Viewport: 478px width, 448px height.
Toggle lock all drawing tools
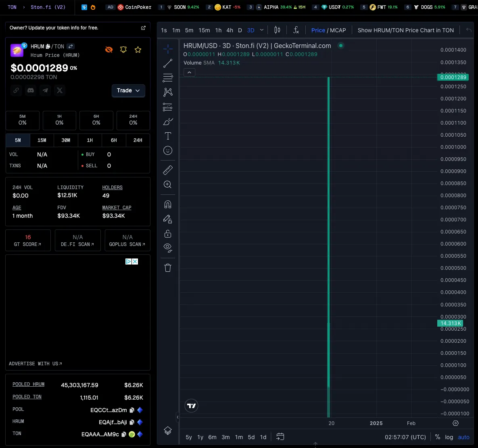coord(168,233)
